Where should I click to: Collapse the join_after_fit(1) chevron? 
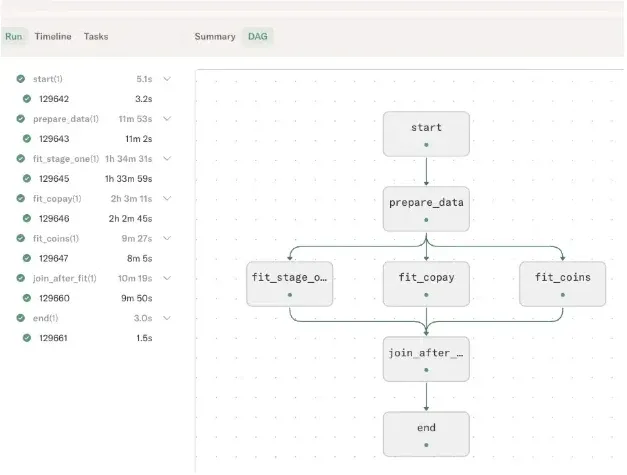[167, 278]
